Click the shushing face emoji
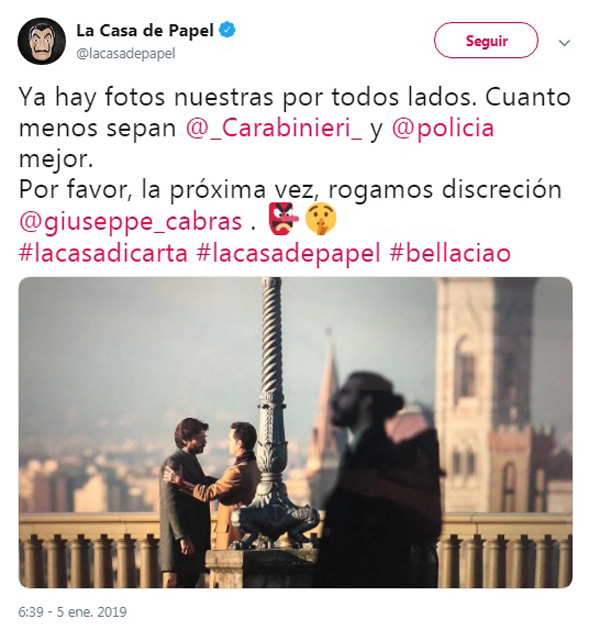 click(321, 219)
